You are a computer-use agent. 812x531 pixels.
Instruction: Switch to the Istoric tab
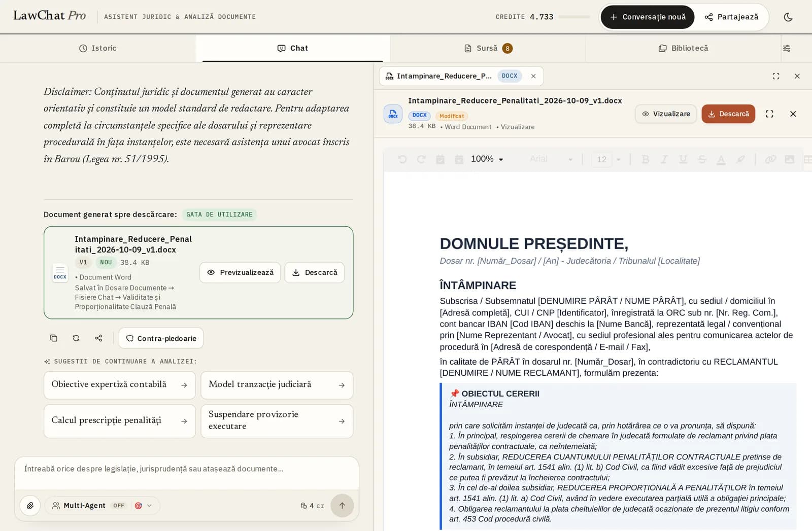97,48
